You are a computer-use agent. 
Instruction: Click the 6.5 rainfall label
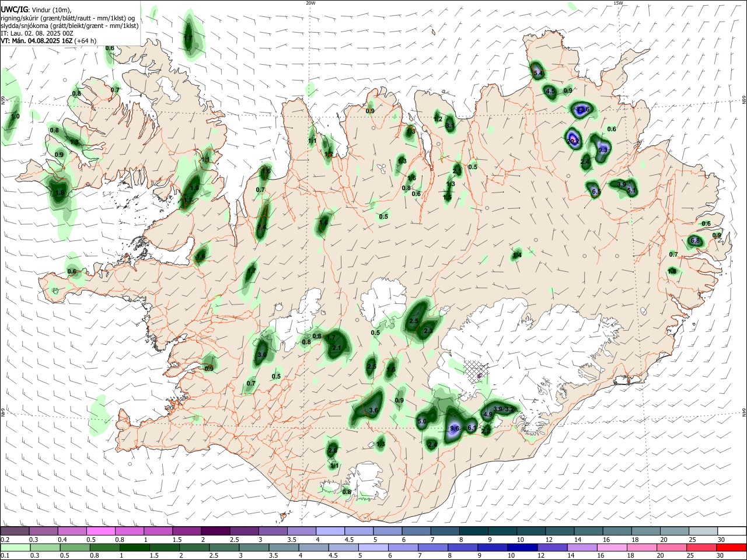point(596,191)
